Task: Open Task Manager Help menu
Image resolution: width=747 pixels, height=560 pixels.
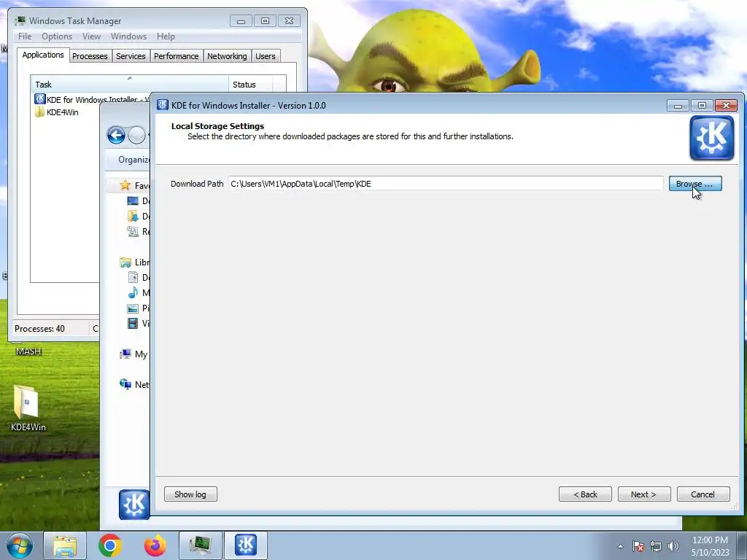Action: point(166,36)
